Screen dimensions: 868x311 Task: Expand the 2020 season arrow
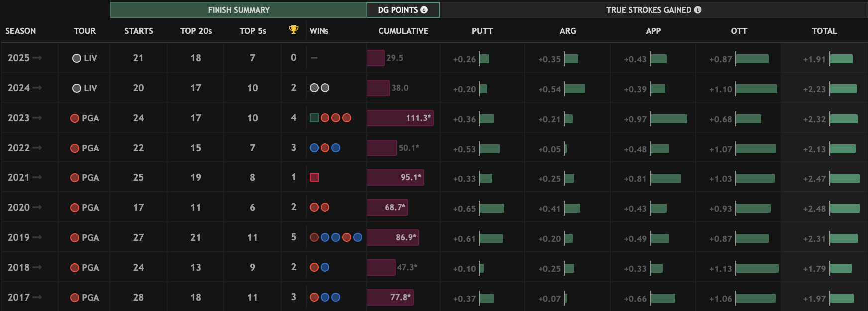click(x=37, y=207)
